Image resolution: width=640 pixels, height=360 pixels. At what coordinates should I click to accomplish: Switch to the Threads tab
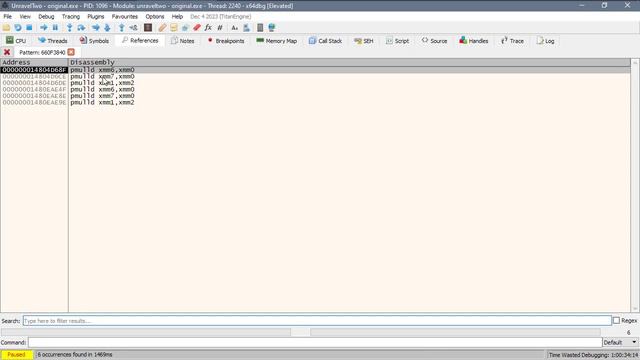[52, 41]
